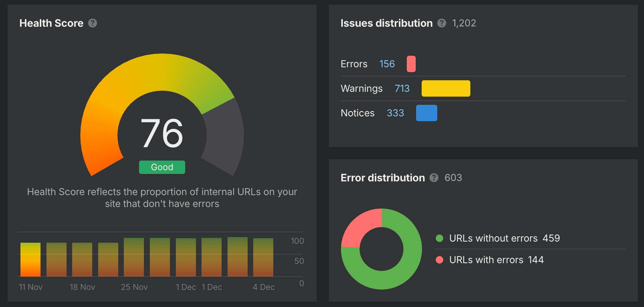Click the total issues count 1,202

464,23
